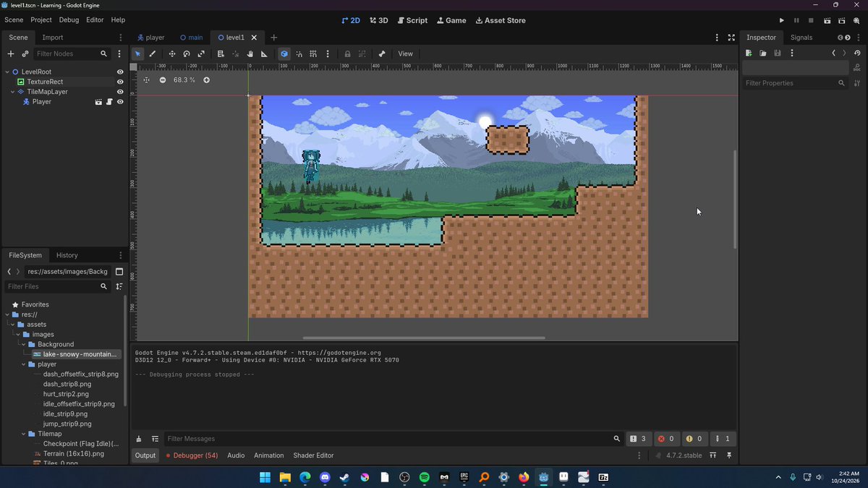The image size is (868, 488).
Task: Collapse the TileMapLayer tree node
Action: 12,92
